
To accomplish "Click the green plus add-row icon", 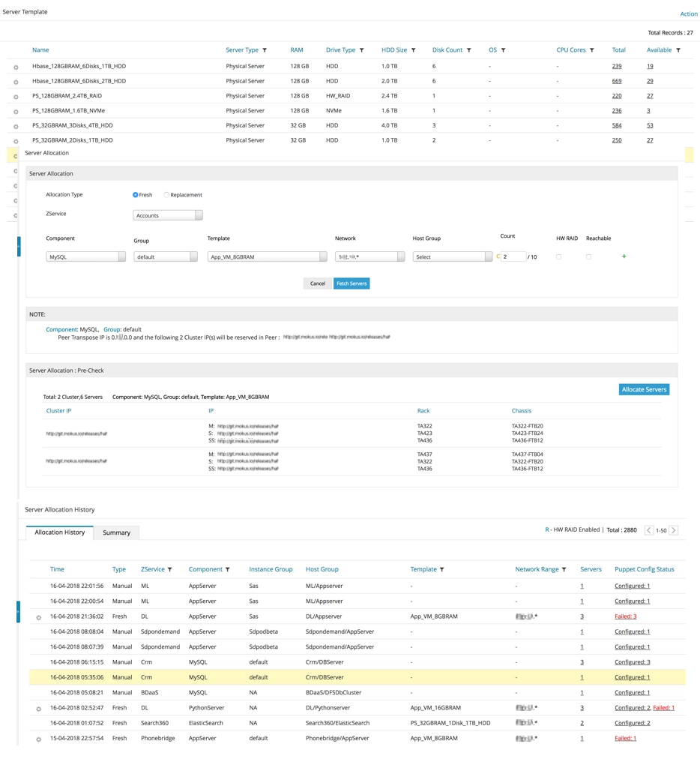I will [624, 256].
